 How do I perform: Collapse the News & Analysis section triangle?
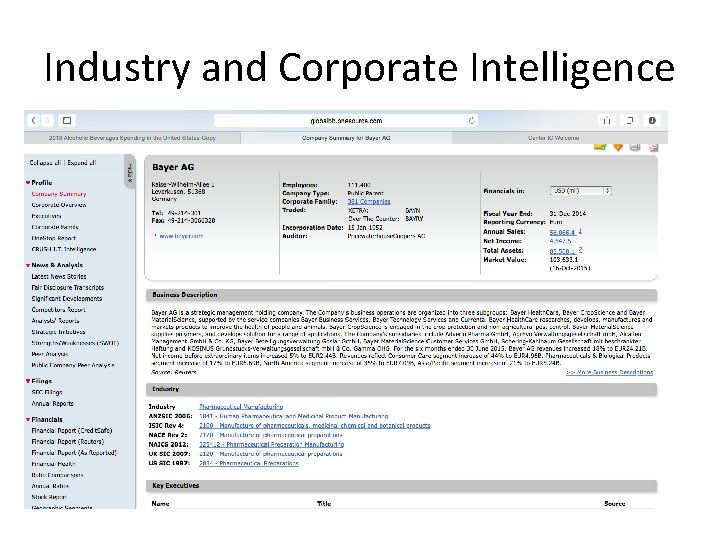pyautogui.click(x=28, y=265)
